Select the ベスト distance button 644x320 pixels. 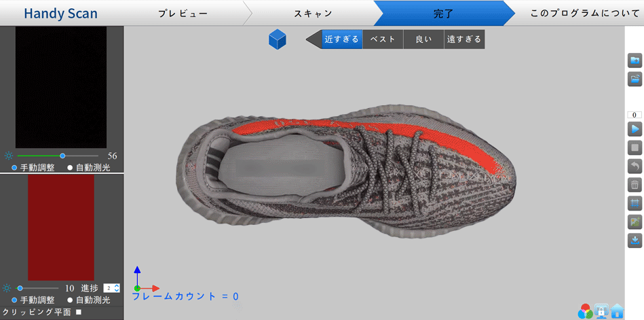383,39
